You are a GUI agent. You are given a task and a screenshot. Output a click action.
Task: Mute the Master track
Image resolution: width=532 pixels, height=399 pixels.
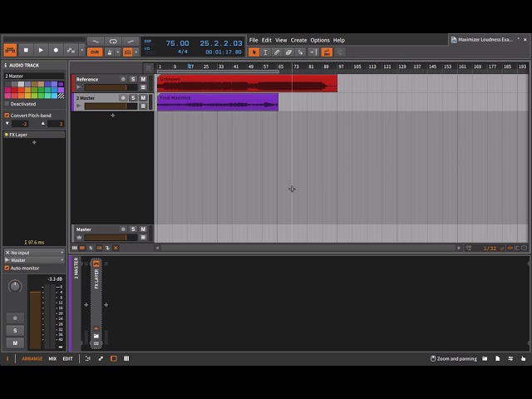tap(143, 229)
